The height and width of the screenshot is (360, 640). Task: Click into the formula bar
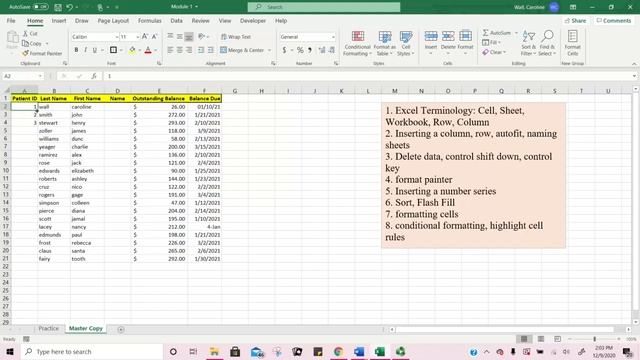pos(368,76)
